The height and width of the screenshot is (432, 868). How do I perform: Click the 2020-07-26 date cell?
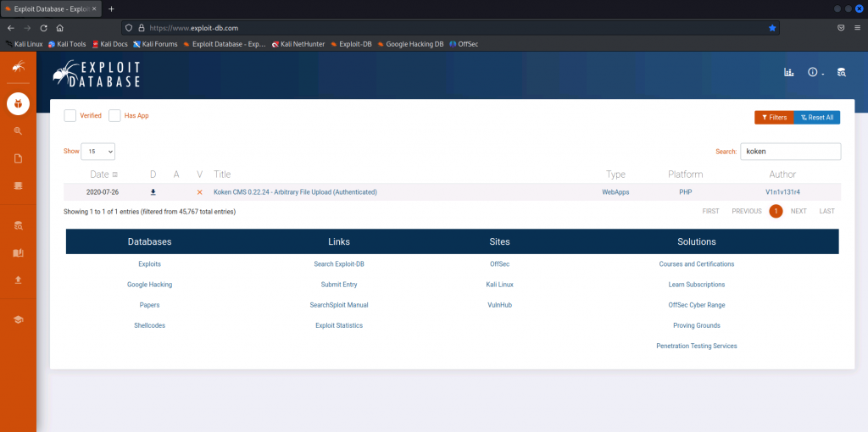[103, 192]
